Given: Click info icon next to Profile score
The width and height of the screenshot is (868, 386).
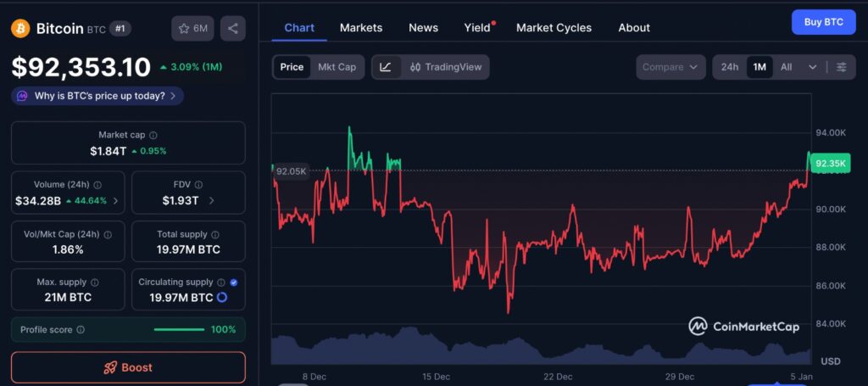Looking at the screenshot, I should pyautogui.click(x=81, y=329).
